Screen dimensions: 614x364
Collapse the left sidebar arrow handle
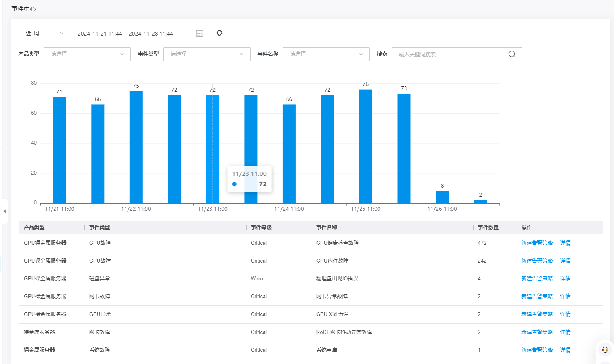click(5, 211)
